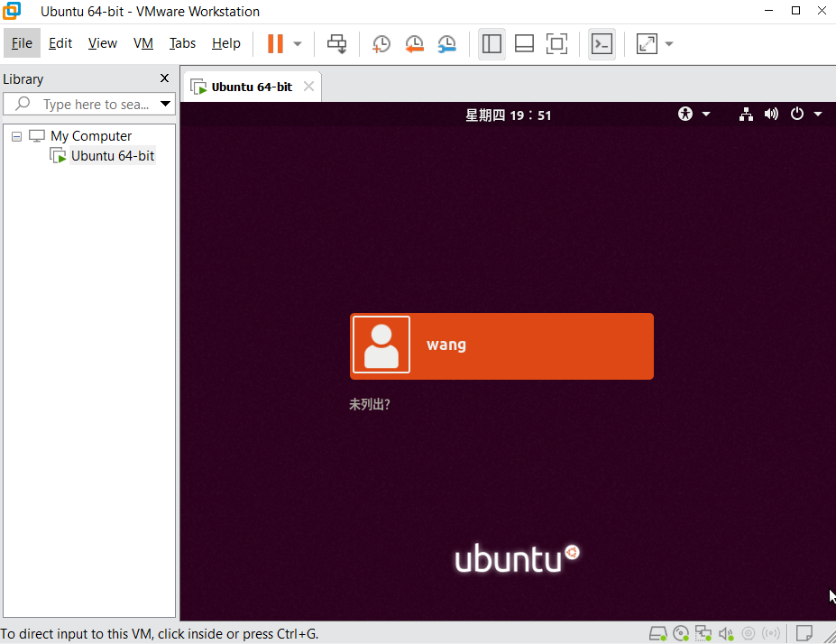Switch to the Ubuntu 64-bit tab
This screenshot has width=836, height=644.
click(252, 87)
